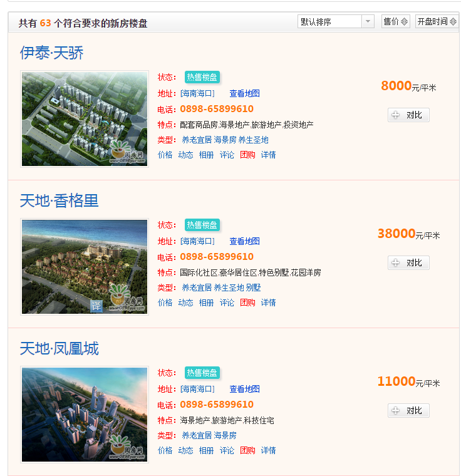The width and height of the screenshot is (461, 476).
Task: Open 团购 link of 天地·香格里
Action: point(248,303)
